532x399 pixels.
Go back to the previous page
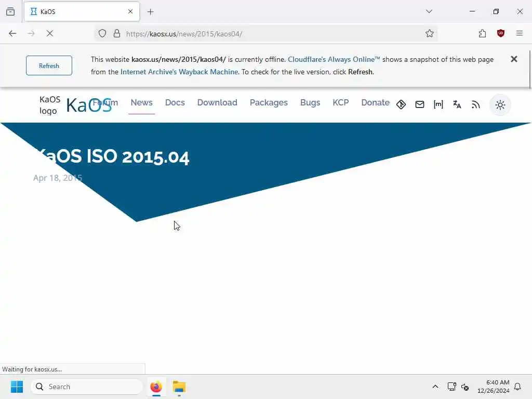12,33
